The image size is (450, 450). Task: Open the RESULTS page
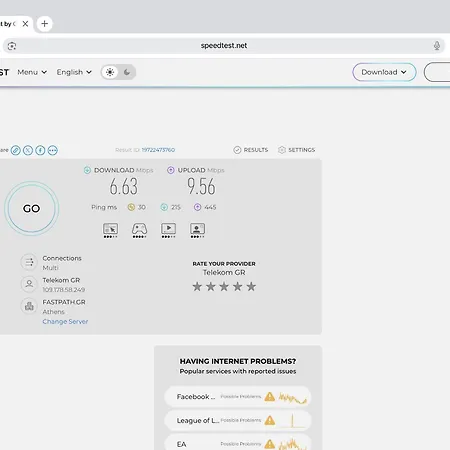(251, 150)
